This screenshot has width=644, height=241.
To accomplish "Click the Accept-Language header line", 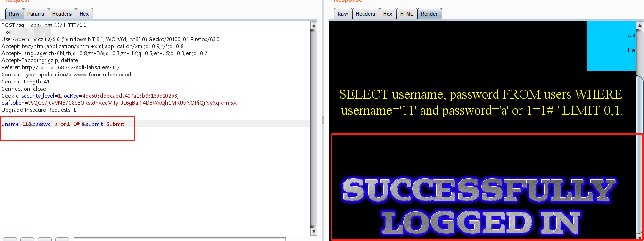I will click(104, 53).
